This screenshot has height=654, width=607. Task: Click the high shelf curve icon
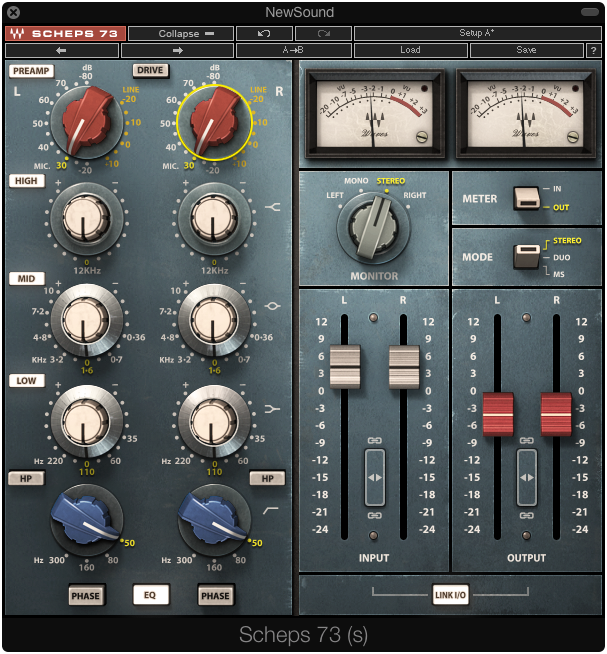tap(272, 206)
